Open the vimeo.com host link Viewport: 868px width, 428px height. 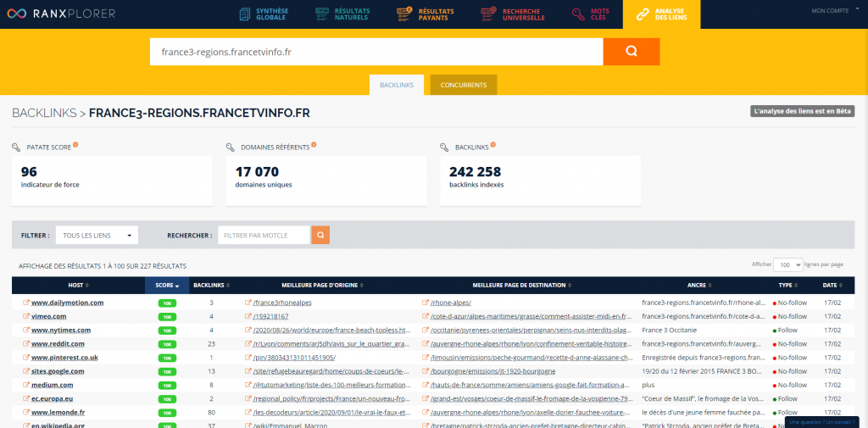[48, 317]
